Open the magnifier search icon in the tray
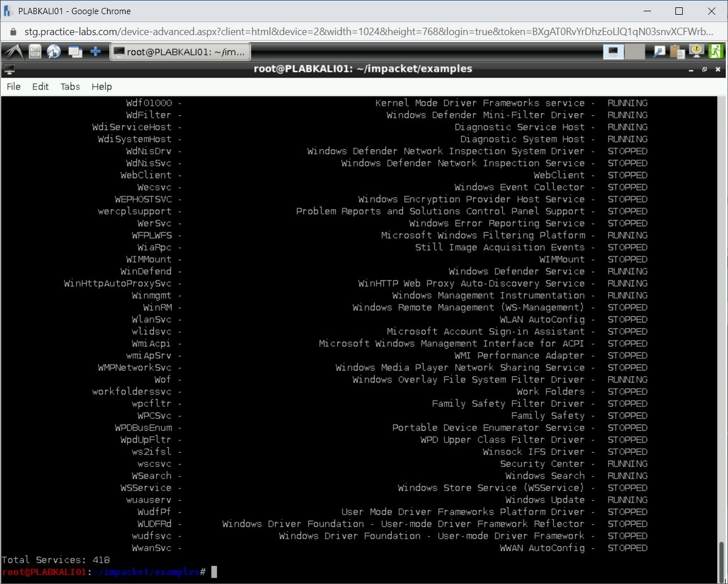Image resolution: width=728 pixels, height=584 pixels. point(659,52)
